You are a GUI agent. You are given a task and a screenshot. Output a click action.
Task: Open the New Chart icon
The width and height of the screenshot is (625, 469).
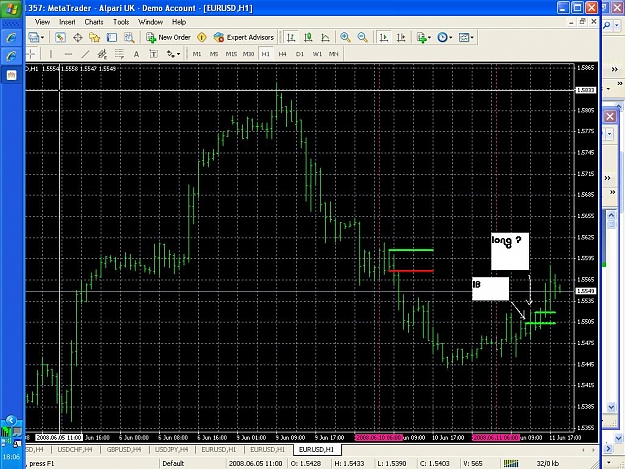pos(33,37)
